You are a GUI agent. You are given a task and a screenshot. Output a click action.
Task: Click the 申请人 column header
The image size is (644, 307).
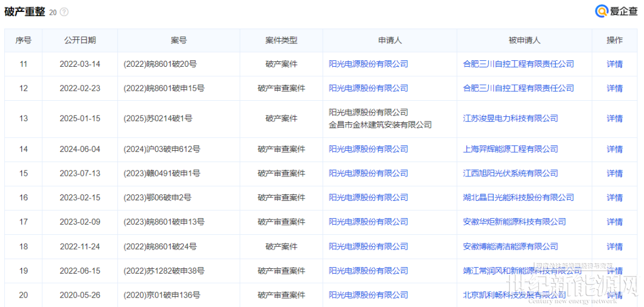(x=390, y=40)
